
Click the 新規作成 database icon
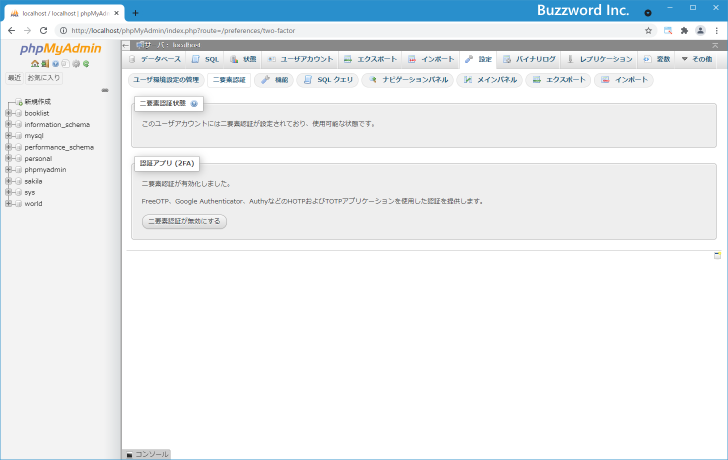point(19,102)
